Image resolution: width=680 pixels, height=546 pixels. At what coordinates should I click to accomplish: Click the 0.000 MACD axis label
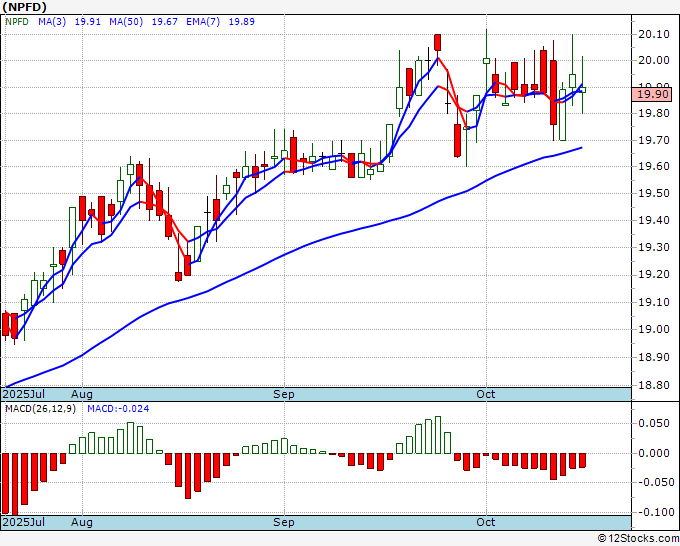tap(654, 453)
